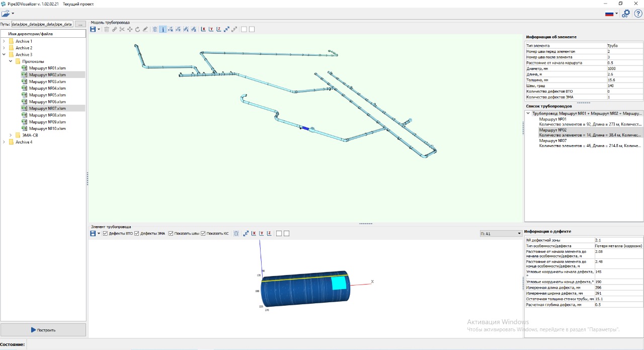Uncheck the Дефекты ВТО checkbox
The width and height of the screenshot is (644, 350).
[106, 233]
